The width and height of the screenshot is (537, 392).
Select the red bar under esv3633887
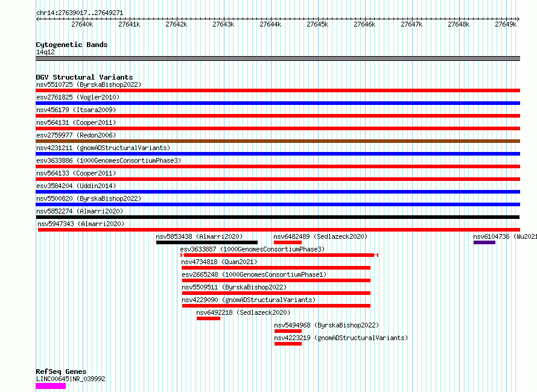click(x=279, y=255)
